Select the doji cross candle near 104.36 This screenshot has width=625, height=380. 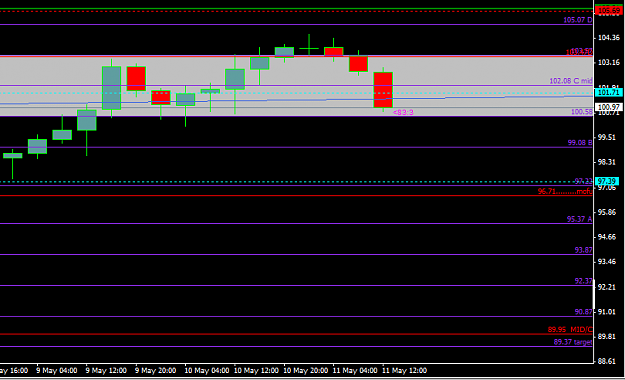(309, 48)
